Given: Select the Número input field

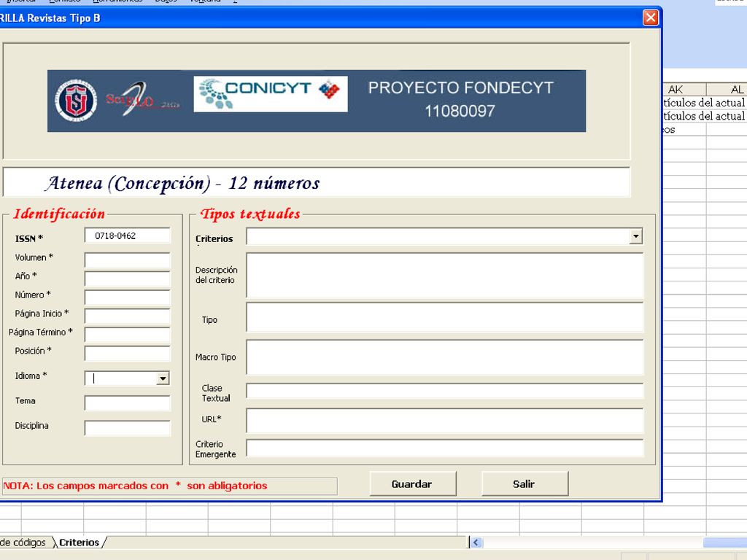Looking at the screenshot, I should pos(127,297).
